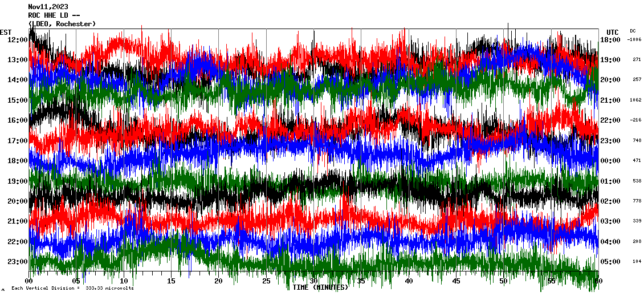Click the 45 minute tick label
This screenshot has height=296, width=644.
[456, 281]
